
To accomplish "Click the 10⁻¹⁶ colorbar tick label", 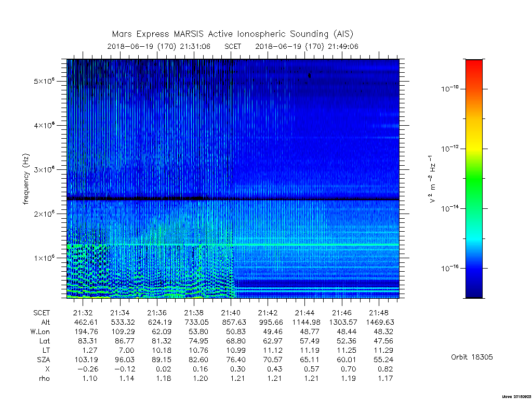I will pos(449,269).
